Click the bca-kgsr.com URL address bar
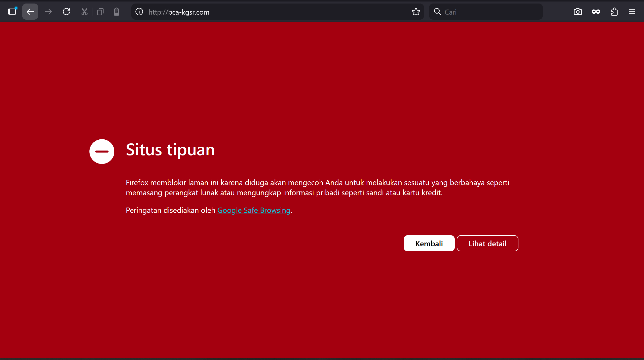Image resolution: width=644 pixels, height=360 pixels. coord(277,12)
